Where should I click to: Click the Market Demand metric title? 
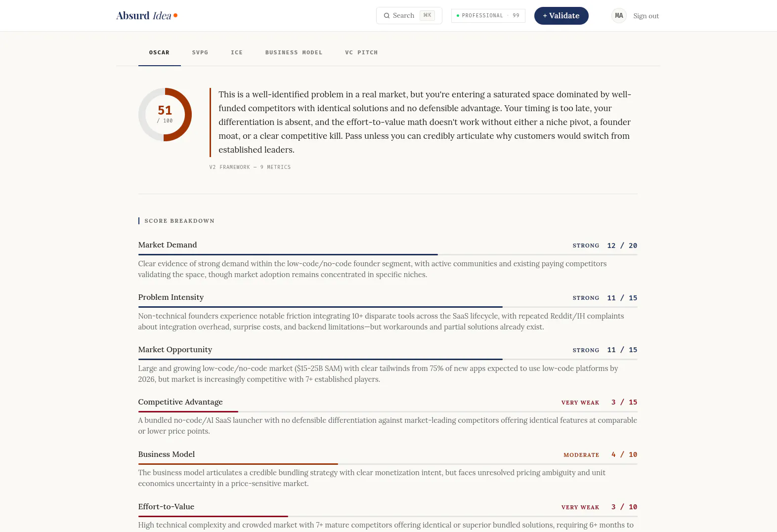168,245
